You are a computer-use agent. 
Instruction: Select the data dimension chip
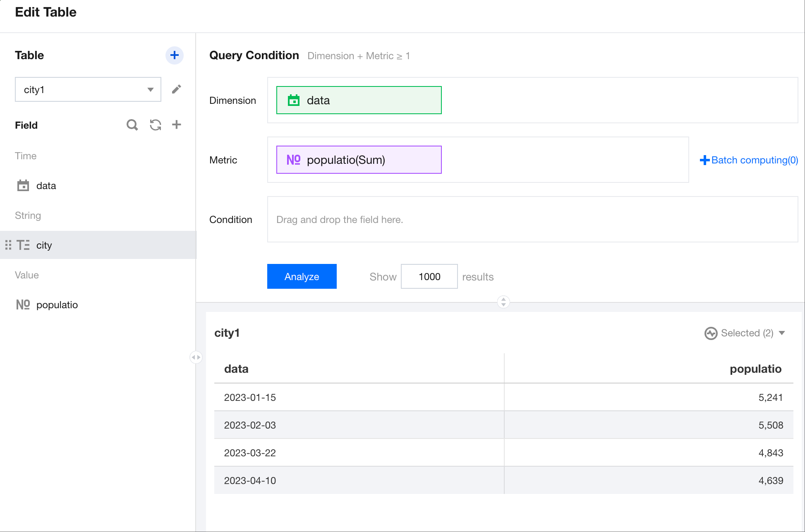pyautogui.click(x=359, y=100)
